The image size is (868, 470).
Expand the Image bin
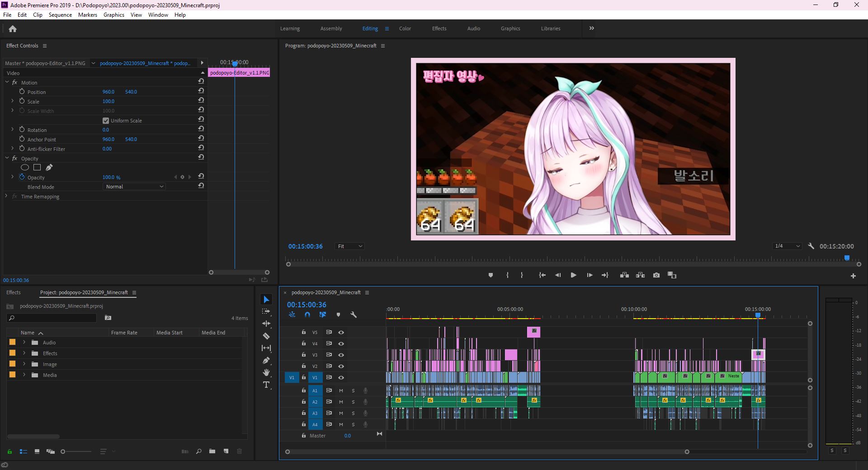click(24, 364)
